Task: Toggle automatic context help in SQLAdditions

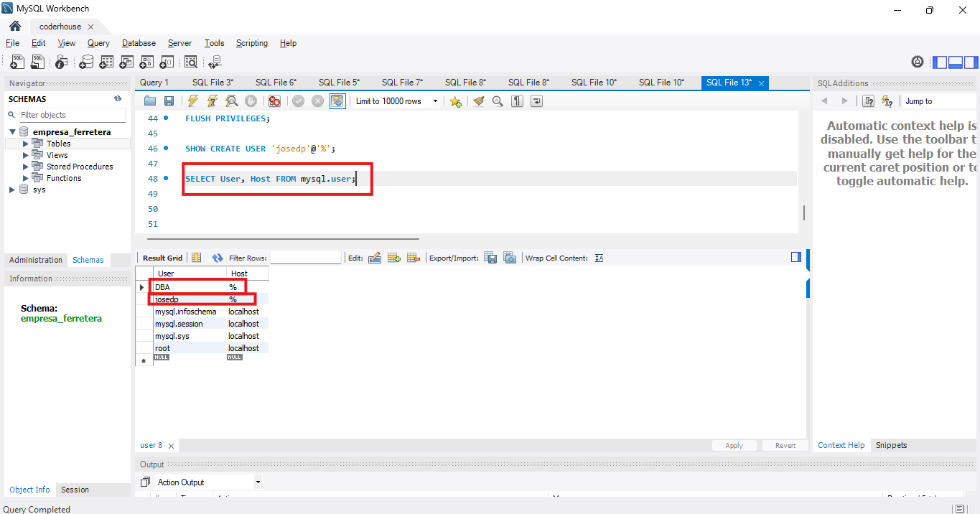Action: [x=887, y=101]
